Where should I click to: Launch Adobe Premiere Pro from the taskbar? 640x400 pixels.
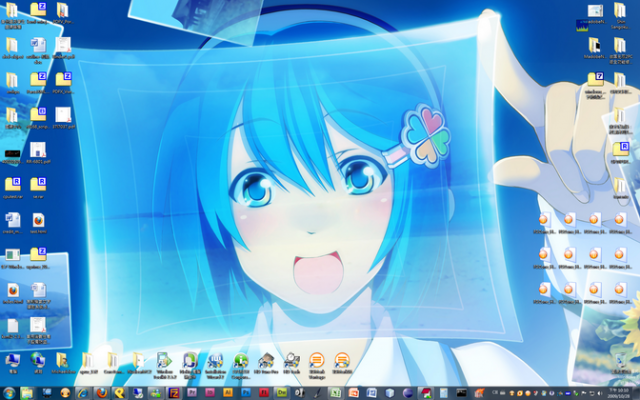coord(192,393)
